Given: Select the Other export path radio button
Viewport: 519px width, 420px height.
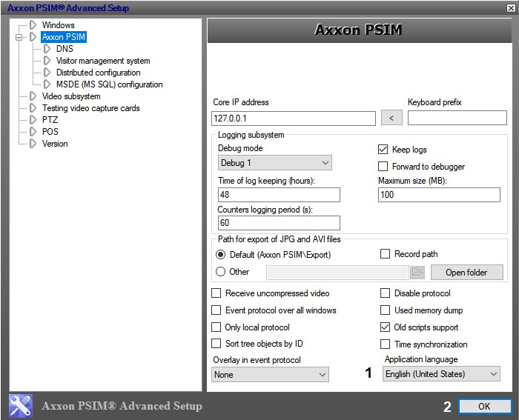Looking at the screenshot, I should point(220,272).
